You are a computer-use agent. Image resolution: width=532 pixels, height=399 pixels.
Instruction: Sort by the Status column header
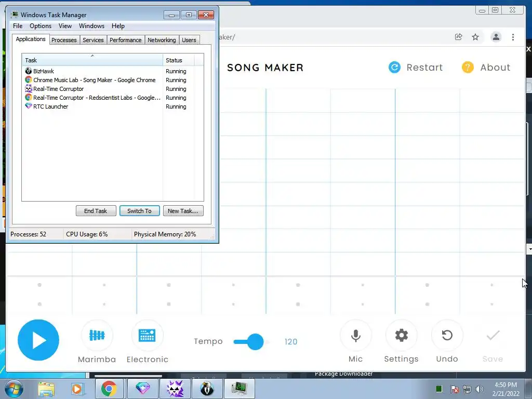(179, 60)
